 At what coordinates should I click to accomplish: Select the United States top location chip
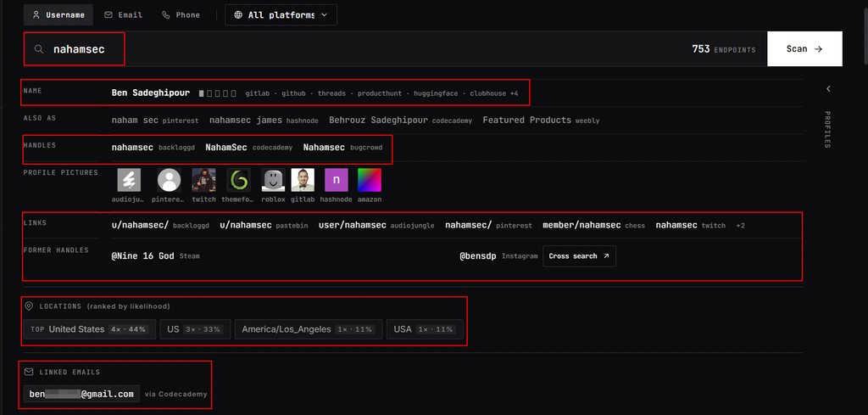pos(90,329)
